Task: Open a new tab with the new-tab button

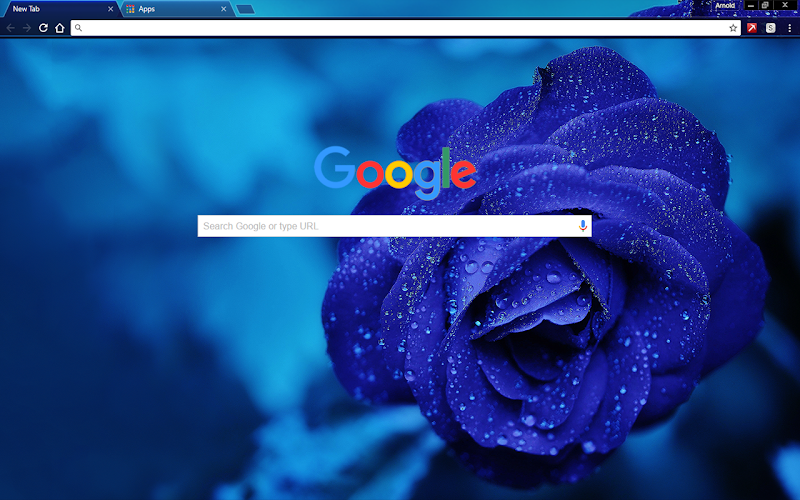Action: point(245,9)
